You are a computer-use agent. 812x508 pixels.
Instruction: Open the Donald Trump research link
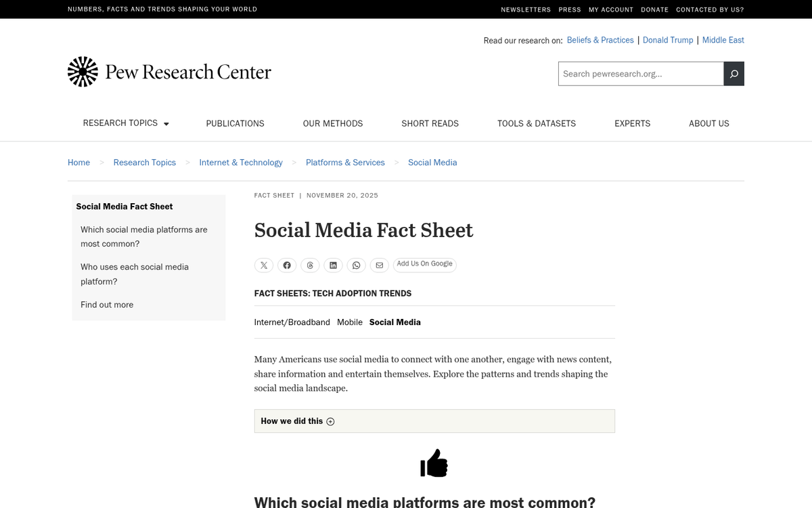coord(667,41)
